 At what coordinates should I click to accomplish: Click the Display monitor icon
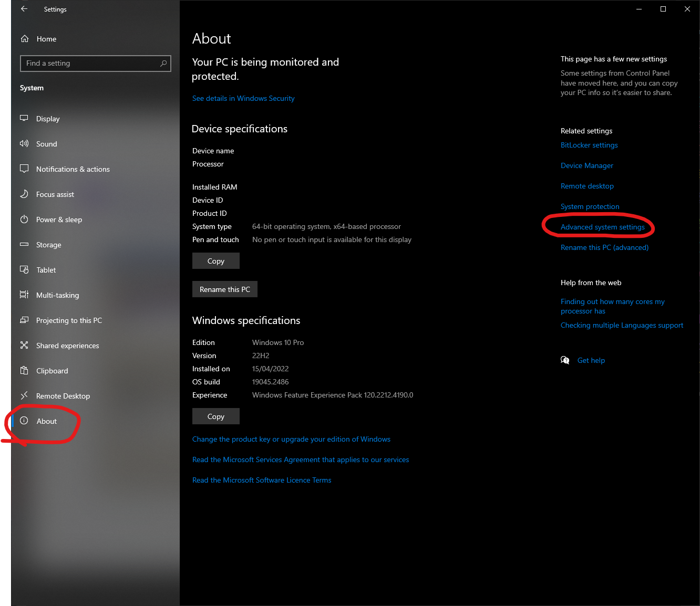tap(24, 118)
